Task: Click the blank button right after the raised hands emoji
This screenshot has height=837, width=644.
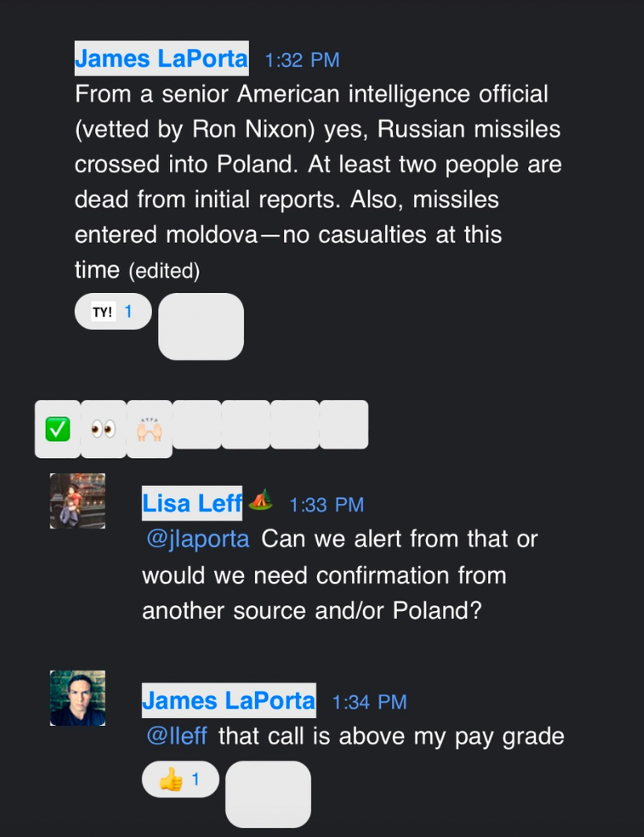Action: pos(196,424)
